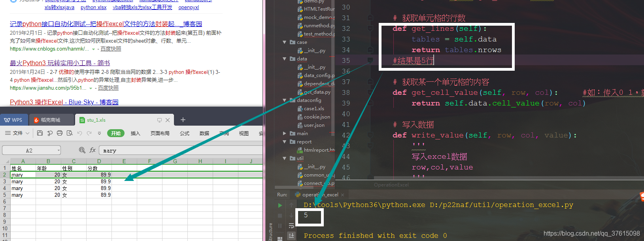Open dropdown arrow beside 百度快照 of cnblogs result

coord(93,49)
